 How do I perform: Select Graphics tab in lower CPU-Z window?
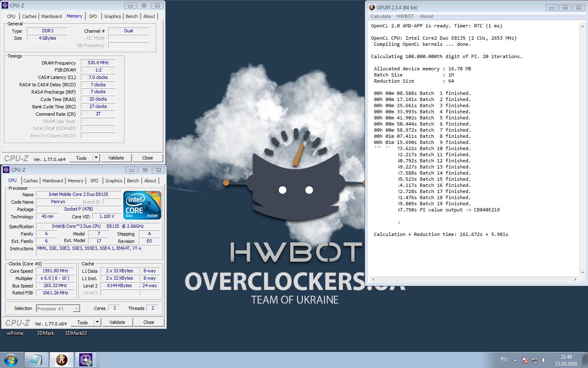[114, 181]
